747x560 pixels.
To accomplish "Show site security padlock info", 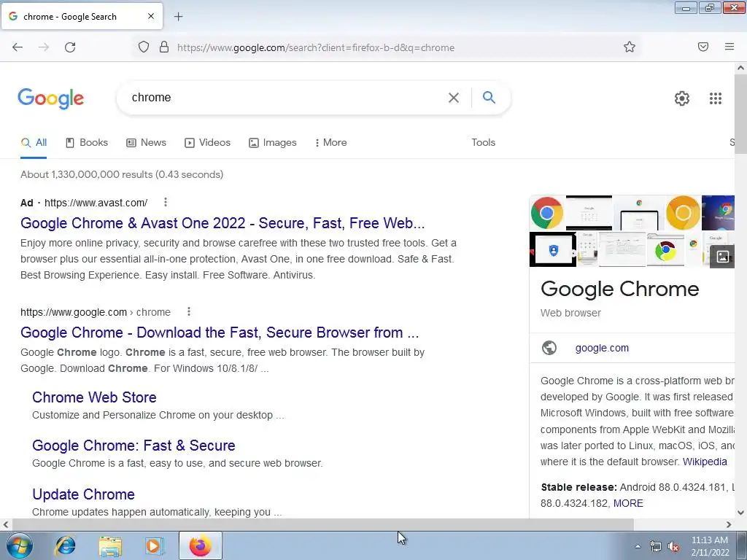I will point(164,47).
